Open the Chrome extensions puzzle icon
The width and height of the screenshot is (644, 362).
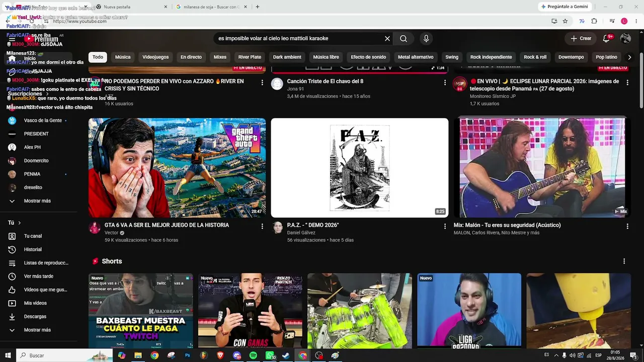[x=594, y=21]
